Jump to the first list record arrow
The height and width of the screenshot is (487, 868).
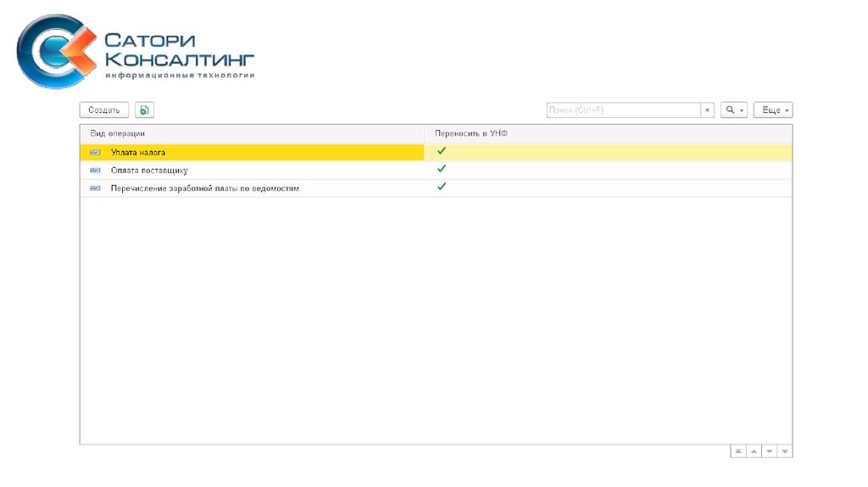tap(738, 451)
